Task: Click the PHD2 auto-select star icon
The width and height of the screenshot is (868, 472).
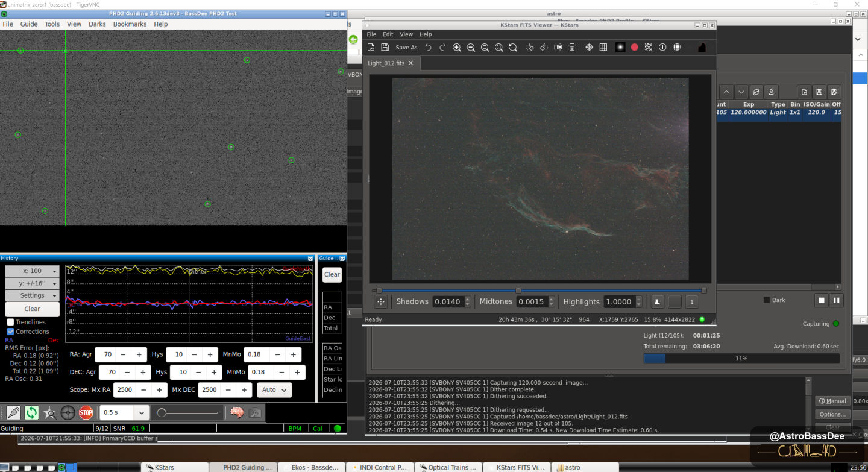Action: (x=49, y=412)
